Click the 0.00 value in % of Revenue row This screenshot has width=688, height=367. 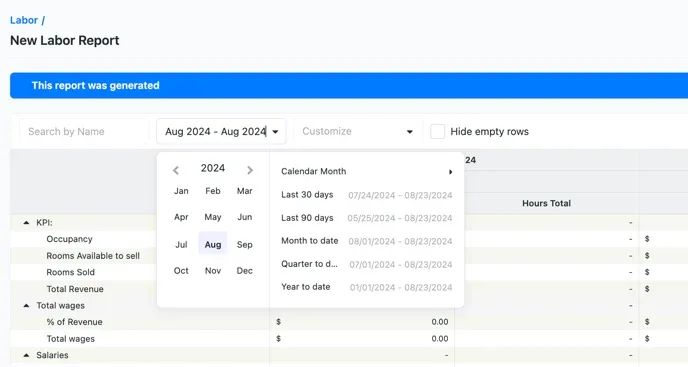pos(440,322)
